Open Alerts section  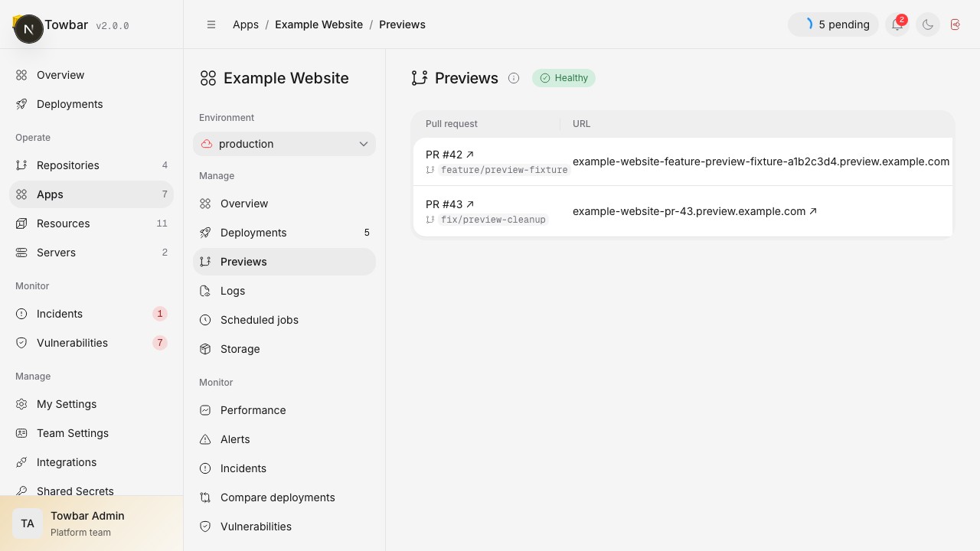tap(284, 439)
